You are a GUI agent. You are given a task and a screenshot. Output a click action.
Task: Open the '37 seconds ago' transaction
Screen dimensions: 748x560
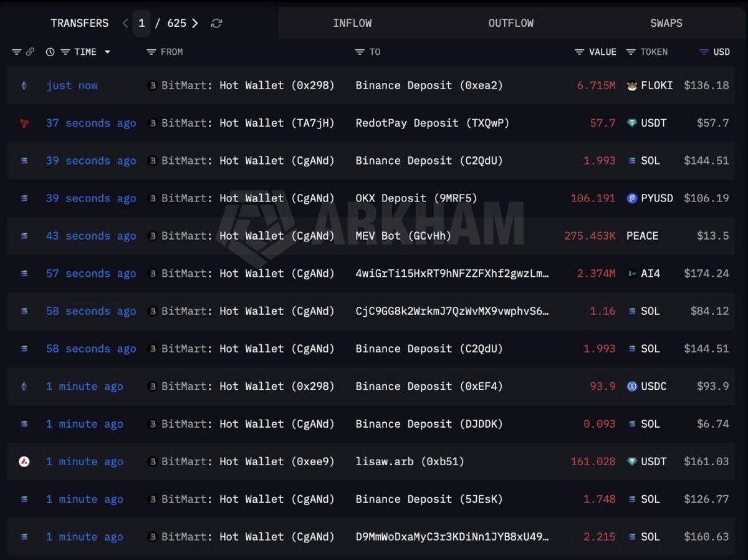point(91,123)
